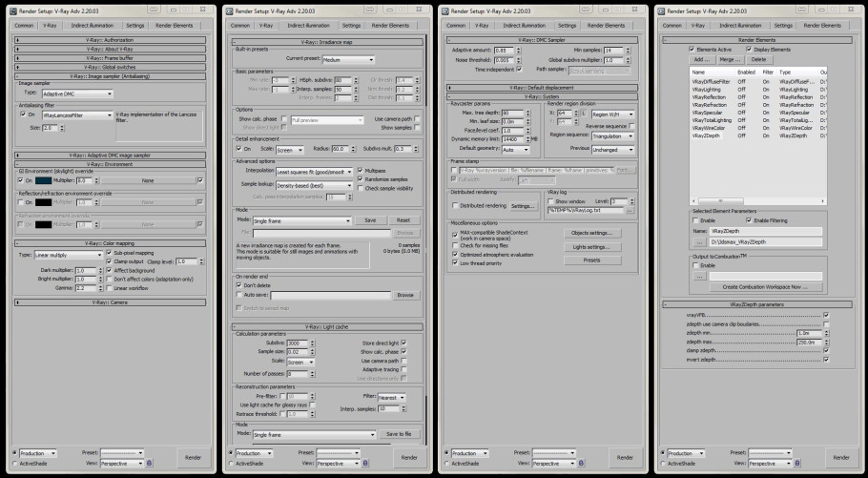Click the ellipsis button next to D:\3dsmax_VRayZDepth path

pyautogui.click(x=700, y=242)
